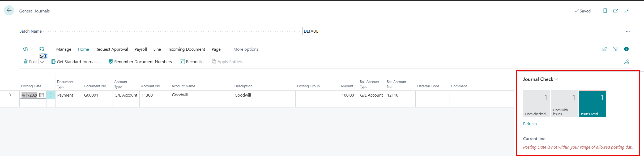Screen dimensions: 644x156
Task: Click the edit in Excel list icon
Action: click(x=42, y=49)
